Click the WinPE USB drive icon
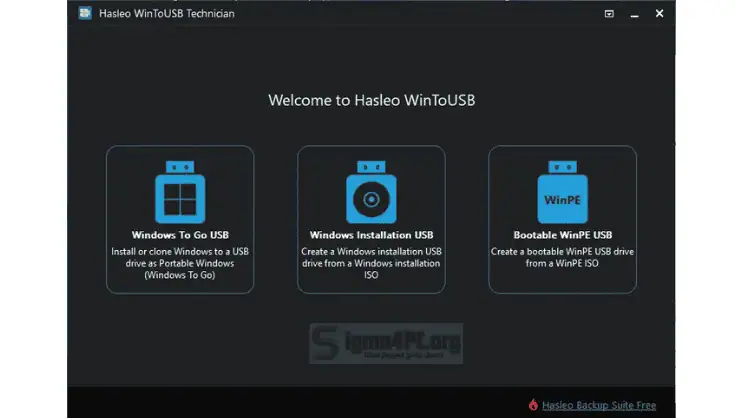The image size is (743, 418). (562, 192)
